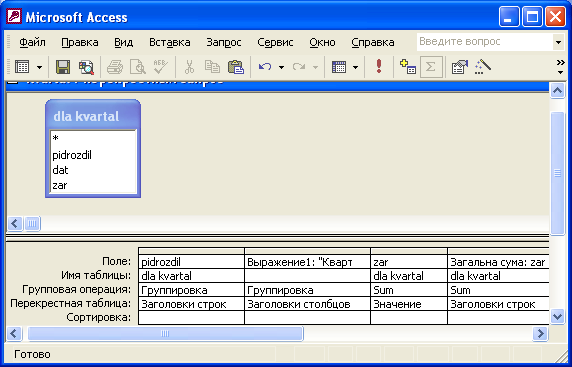Open the Запрос menu
572x367 pixels.
224,42
